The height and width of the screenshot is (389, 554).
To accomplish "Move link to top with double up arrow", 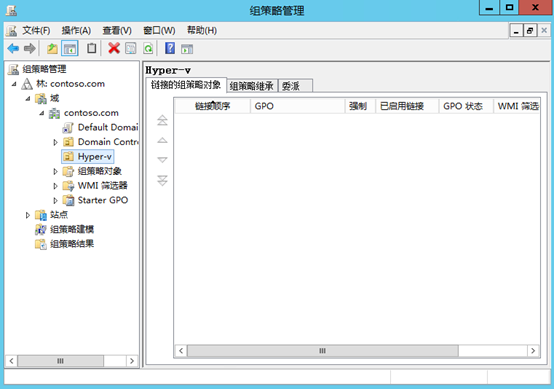I will 162,120.
